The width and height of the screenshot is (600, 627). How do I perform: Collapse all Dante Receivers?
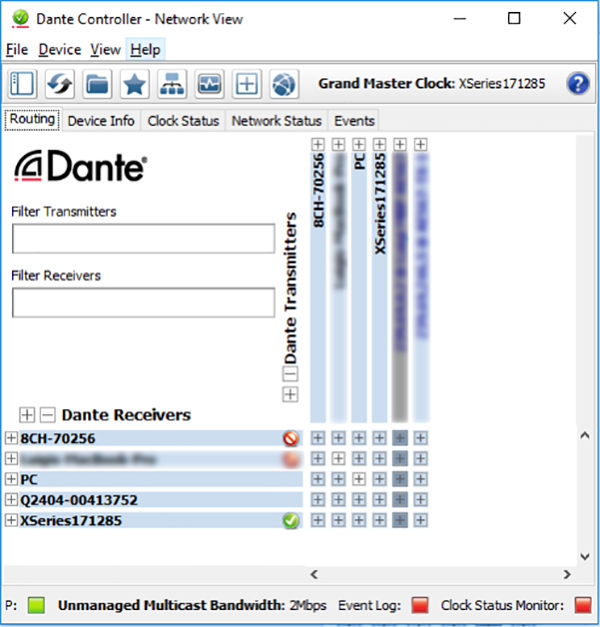click(48, 415)
